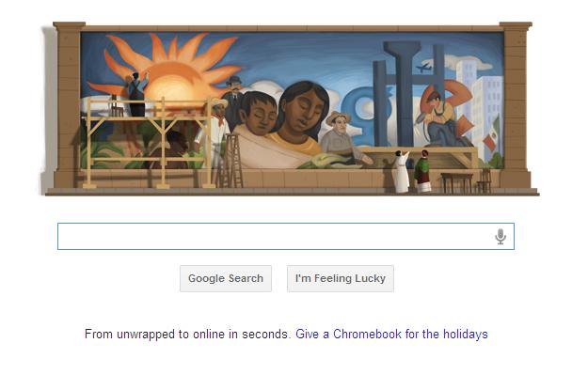Viewport: 588px width, 390px height.
Task: Click the wooden chair beside the table
Action: point(485,181)
